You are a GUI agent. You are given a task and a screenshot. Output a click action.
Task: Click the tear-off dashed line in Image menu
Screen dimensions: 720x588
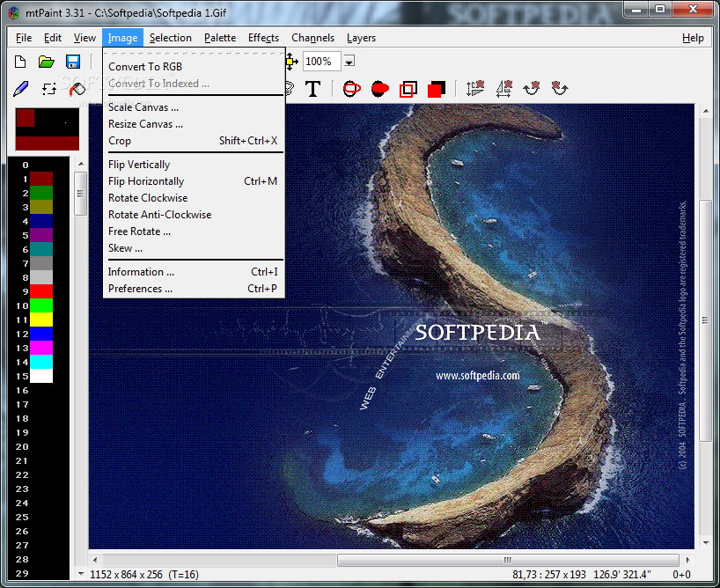(x=194, y=54)
